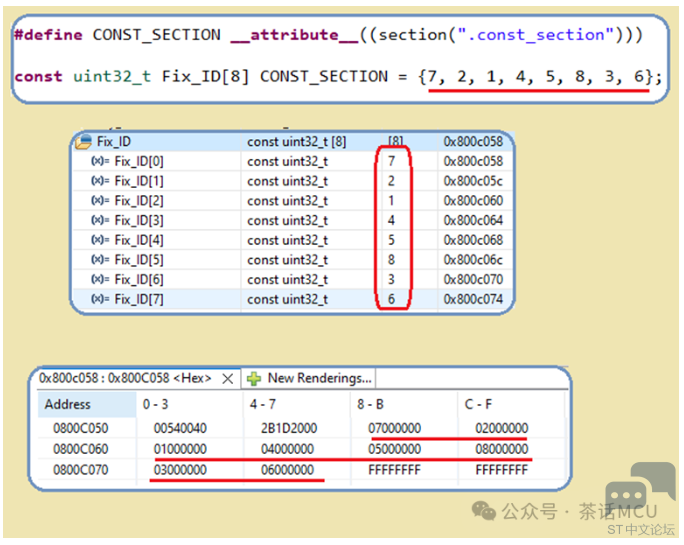Open the New Renderings tab
Image resolution: width=684 pixels, height=545 pixels.
(x=319, y=379)
